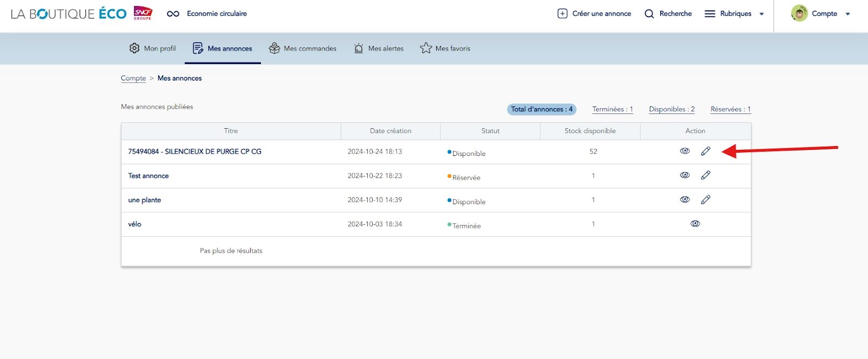Expand the Compte dropdown arrow

[848, 14]
